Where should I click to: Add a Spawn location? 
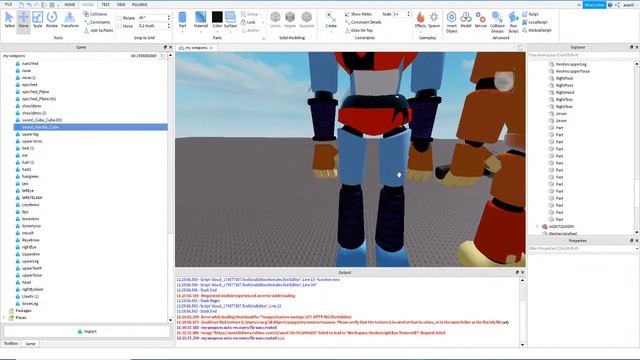tap(434, 20)
